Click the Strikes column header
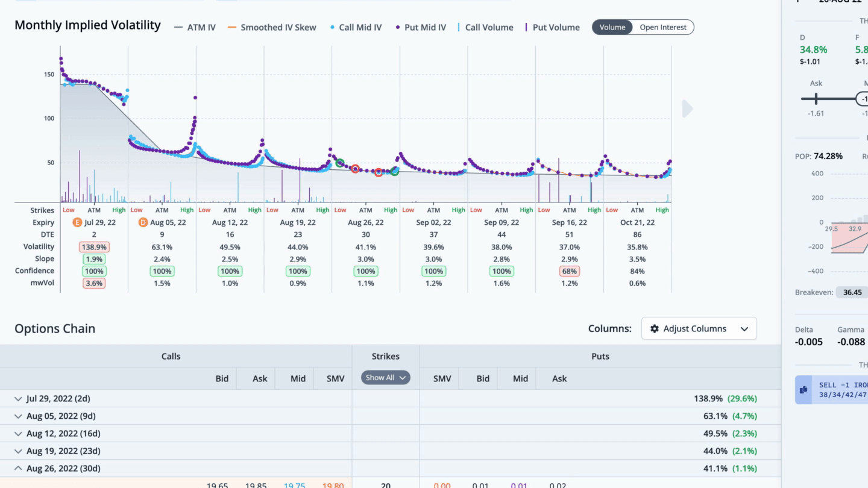The height and width of the screenshot is (488, 868). [x=386, y=357]
